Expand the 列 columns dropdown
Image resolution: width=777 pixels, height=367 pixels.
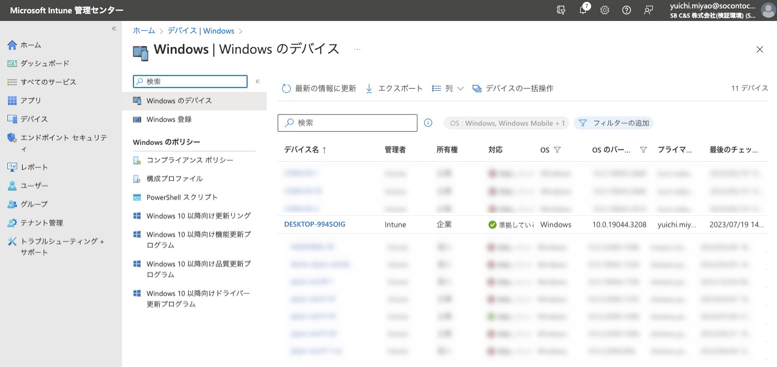coord(448,89)
